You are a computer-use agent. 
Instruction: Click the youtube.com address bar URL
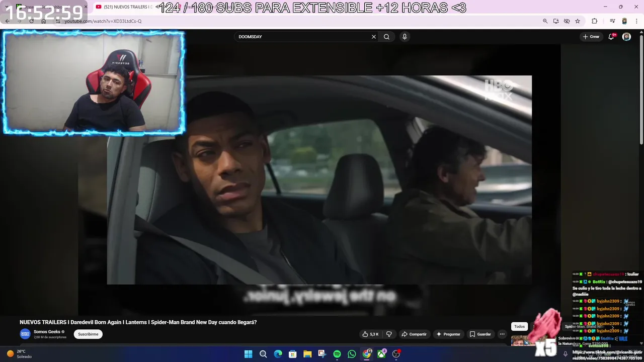click(x=103, y=21)
